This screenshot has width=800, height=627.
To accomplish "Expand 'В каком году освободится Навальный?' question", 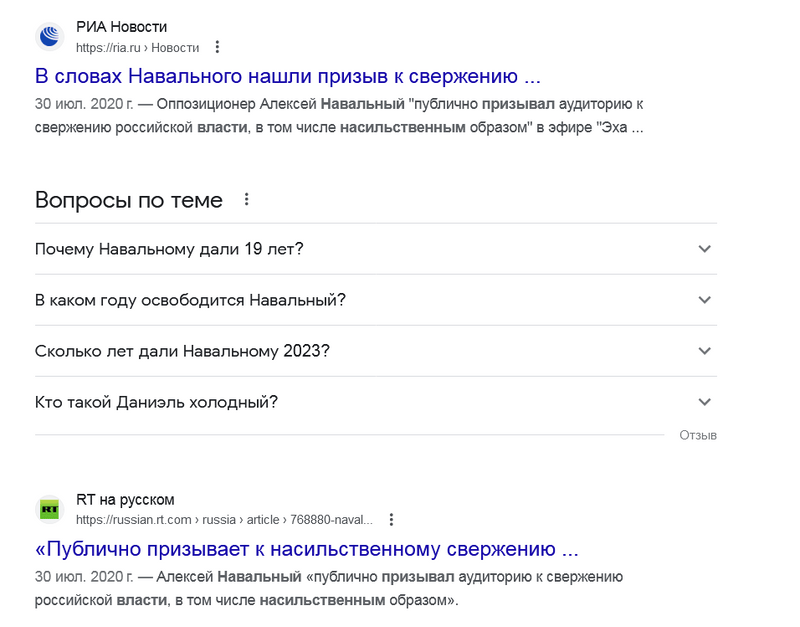I will pyautogui.click(x=190, y=300).
